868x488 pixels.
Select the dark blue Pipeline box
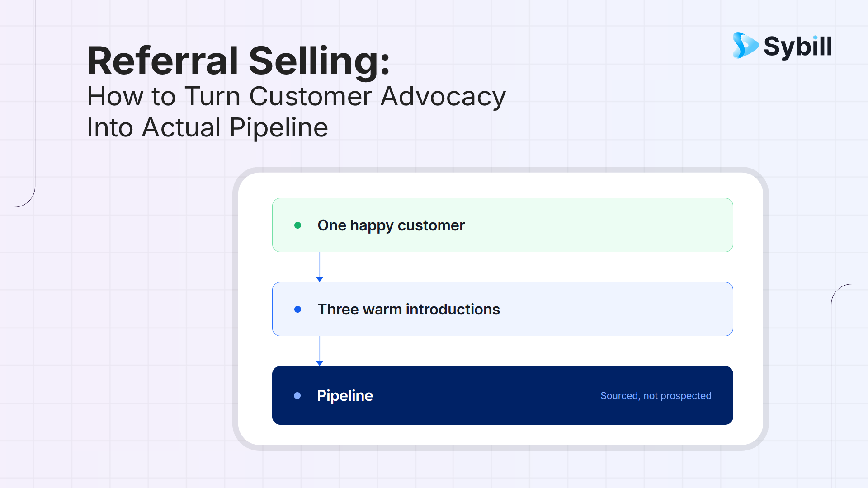[502, 395]
